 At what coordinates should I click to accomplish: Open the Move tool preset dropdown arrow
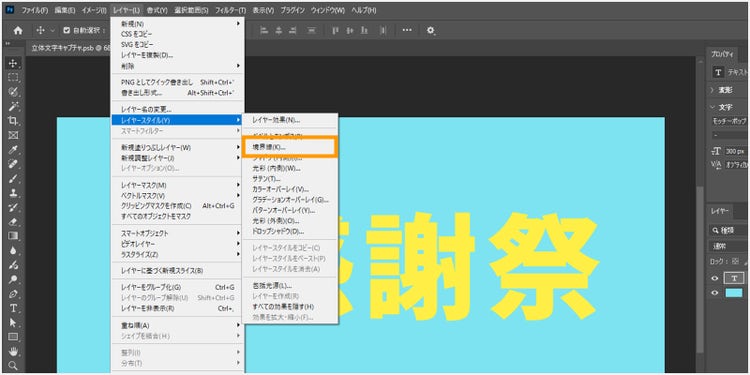point(52,30)
